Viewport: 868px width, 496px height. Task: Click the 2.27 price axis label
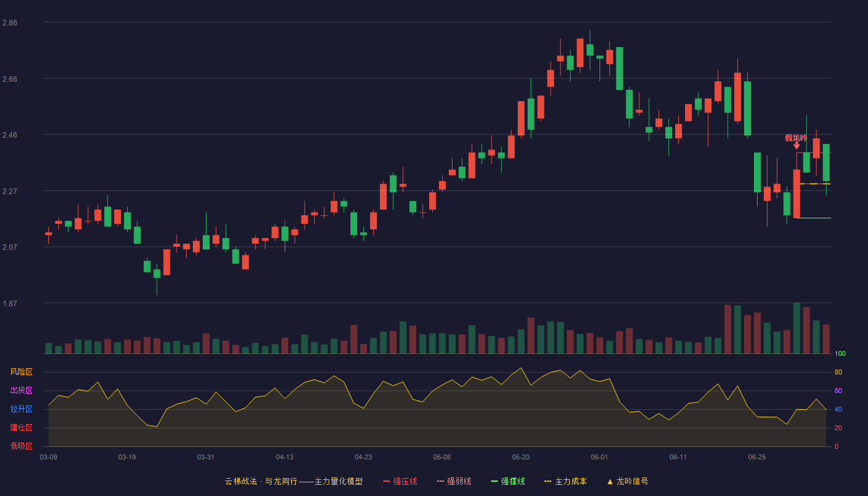click(10, 192)
